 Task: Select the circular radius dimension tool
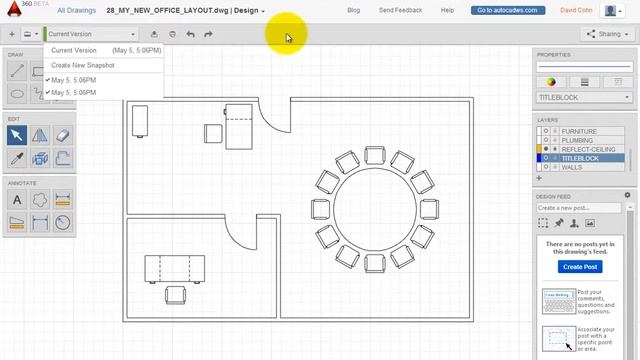tap(62, 223)
